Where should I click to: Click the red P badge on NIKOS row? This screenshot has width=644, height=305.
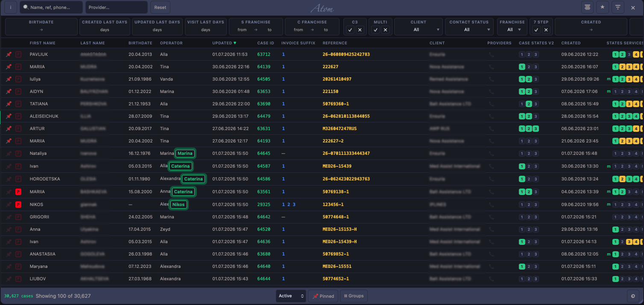click(18, 205)
